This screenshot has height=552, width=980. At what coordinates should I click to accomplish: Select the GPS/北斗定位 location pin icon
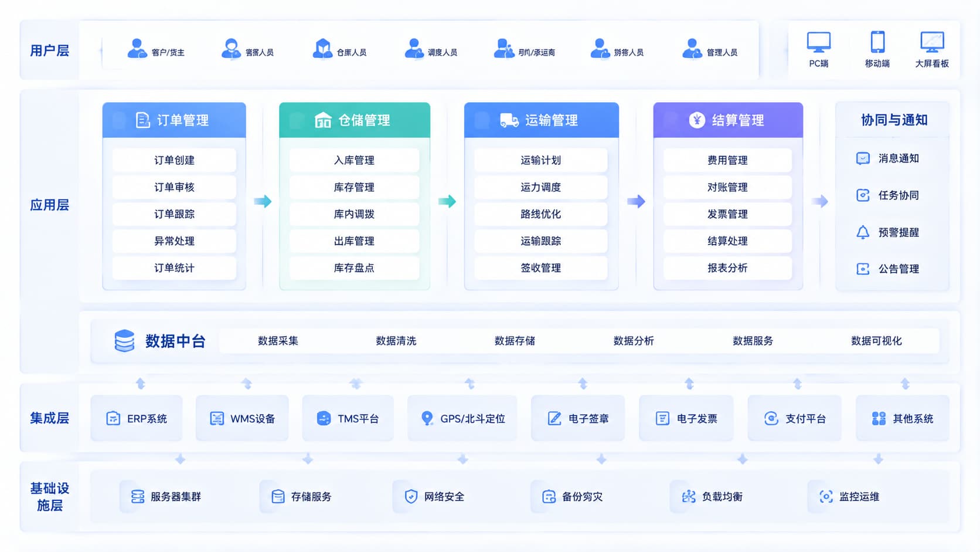point(427,418)
